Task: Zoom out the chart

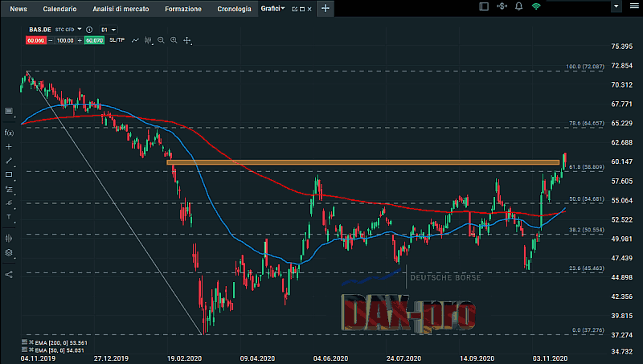Action: pyautogui.click(x=162, y=40)
